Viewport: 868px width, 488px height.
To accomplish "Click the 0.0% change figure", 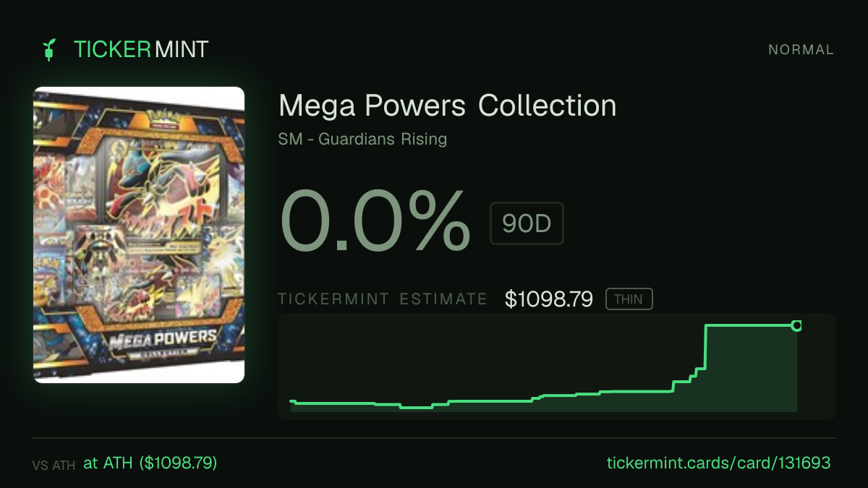I will (x=375, y=223).
